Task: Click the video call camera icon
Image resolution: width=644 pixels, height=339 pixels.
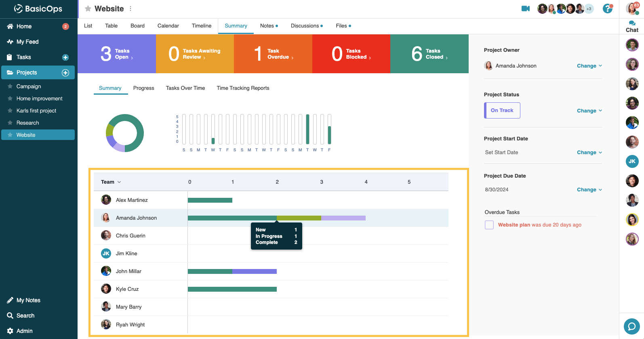Action: pos(525,8)
